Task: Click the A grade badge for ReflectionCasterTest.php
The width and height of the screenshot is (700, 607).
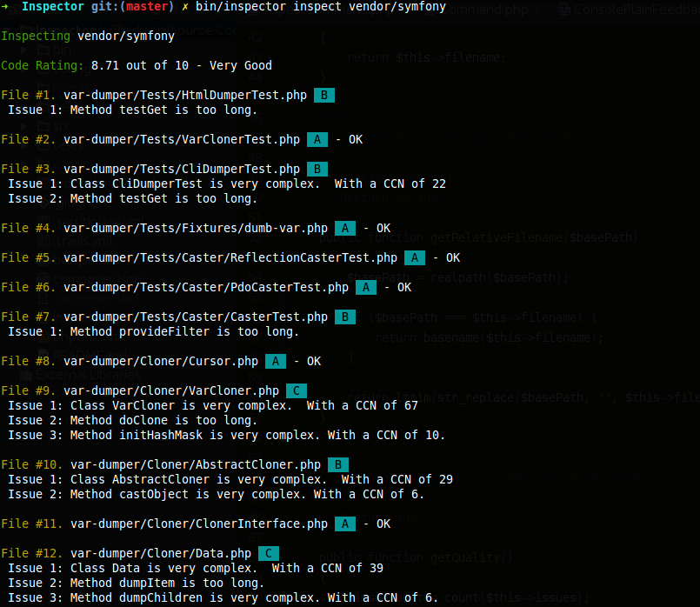Action: (x=415, y=257)
